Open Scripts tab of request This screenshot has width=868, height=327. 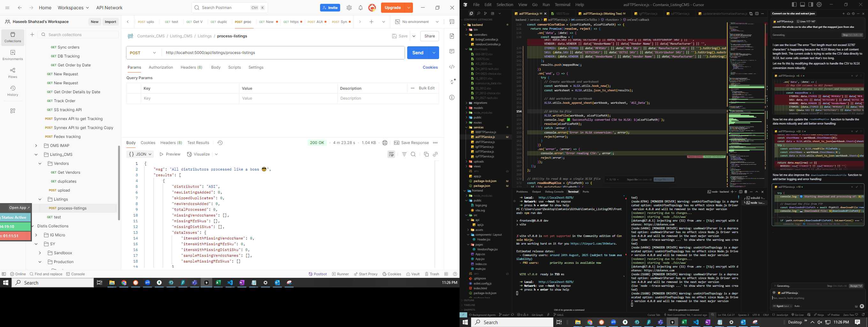pyautogui.click(x=234, y=67)
